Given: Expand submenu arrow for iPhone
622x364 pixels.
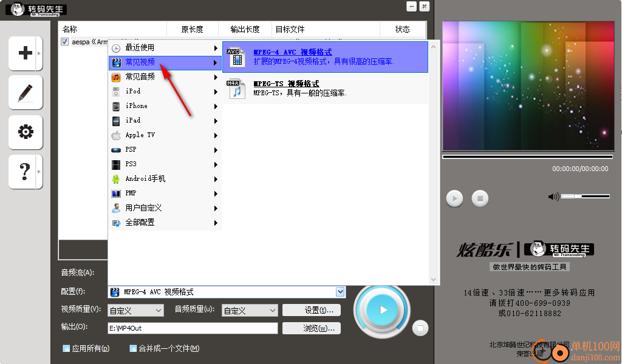Looking at the screenshot, I should point(216,107).
